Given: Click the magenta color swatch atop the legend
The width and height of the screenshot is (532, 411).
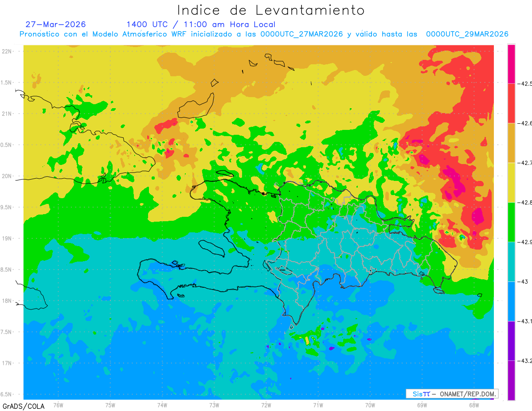Looking at the screenshot, I should (x=511, y=63).
